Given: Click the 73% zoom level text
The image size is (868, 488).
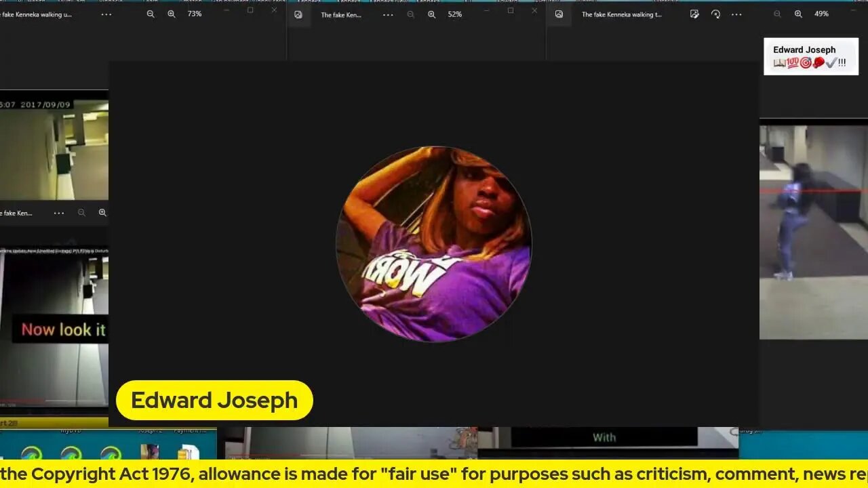Looking at the screenshot, I should click(195, 14).
